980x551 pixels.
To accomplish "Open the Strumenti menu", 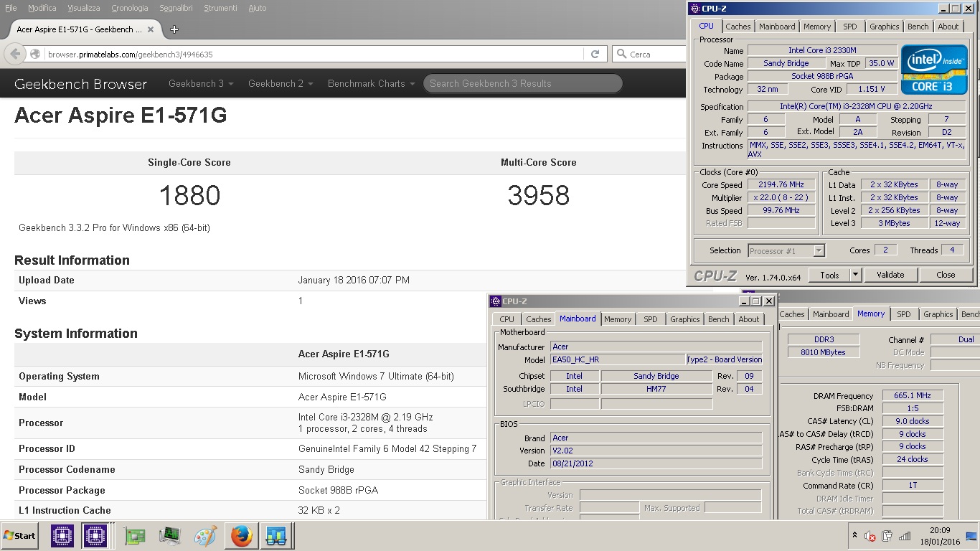I will (220, 8).
